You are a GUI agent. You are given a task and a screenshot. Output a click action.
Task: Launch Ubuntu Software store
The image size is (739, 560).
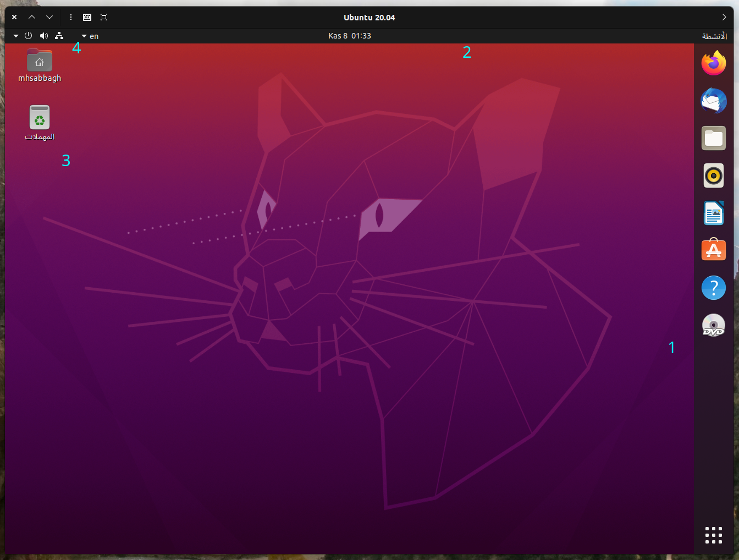(713, 250)
